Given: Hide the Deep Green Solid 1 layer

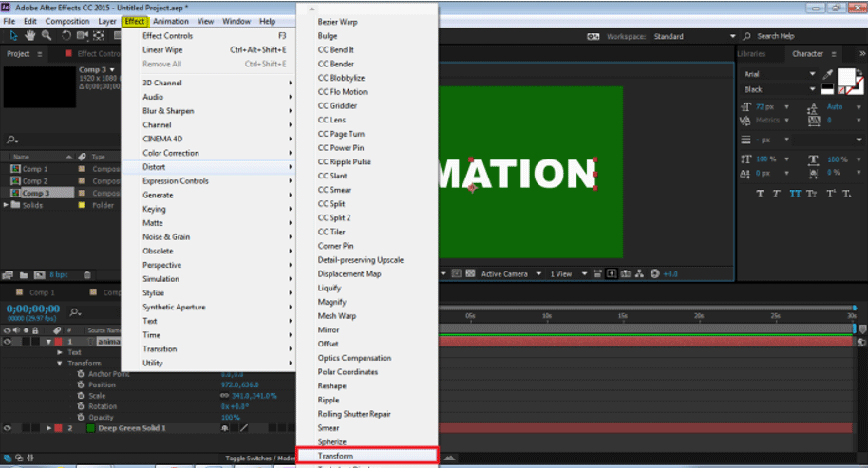Looking at the screenshot, I should tap(8, 428).
